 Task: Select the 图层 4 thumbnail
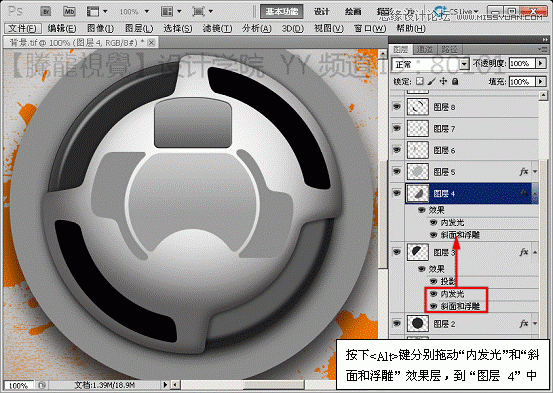tap(418, 193)
